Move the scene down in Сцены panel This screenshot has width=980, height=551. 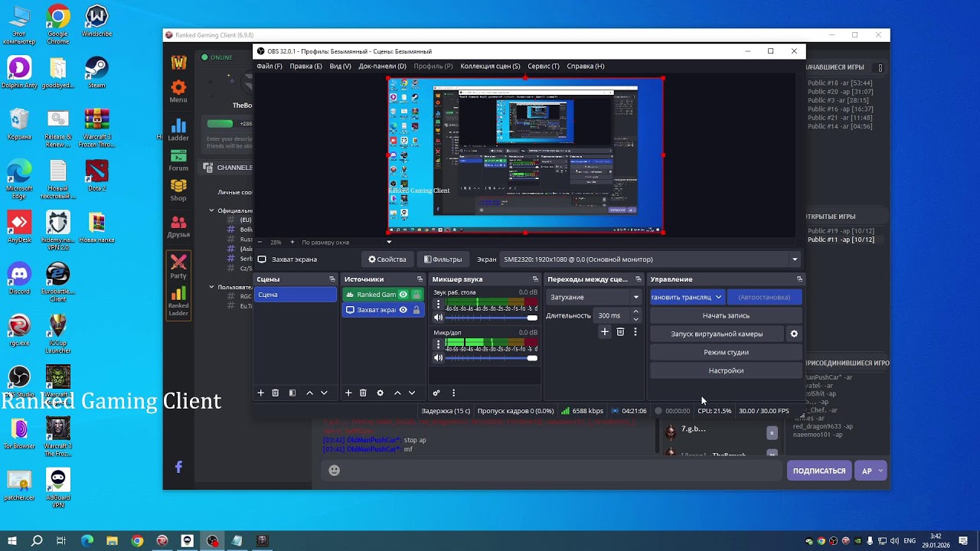[x=324, y=393]
